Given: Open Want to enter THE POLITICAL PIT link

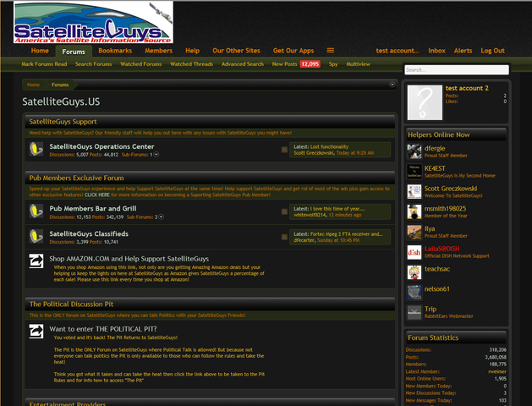Looking at the screenshot, I should pyautogui.click(x=103, y=329).
